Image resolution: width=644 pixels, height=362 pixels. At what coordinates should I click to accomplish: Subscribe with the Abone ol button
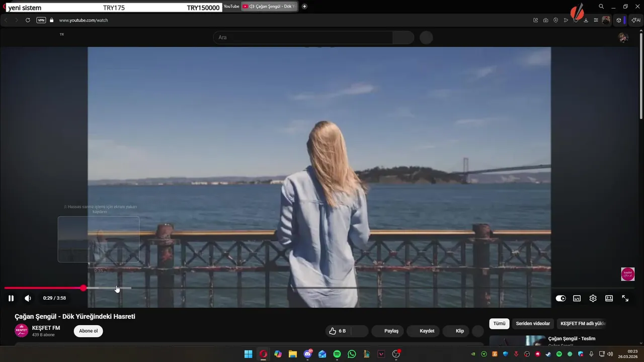[x=89, y=331]
